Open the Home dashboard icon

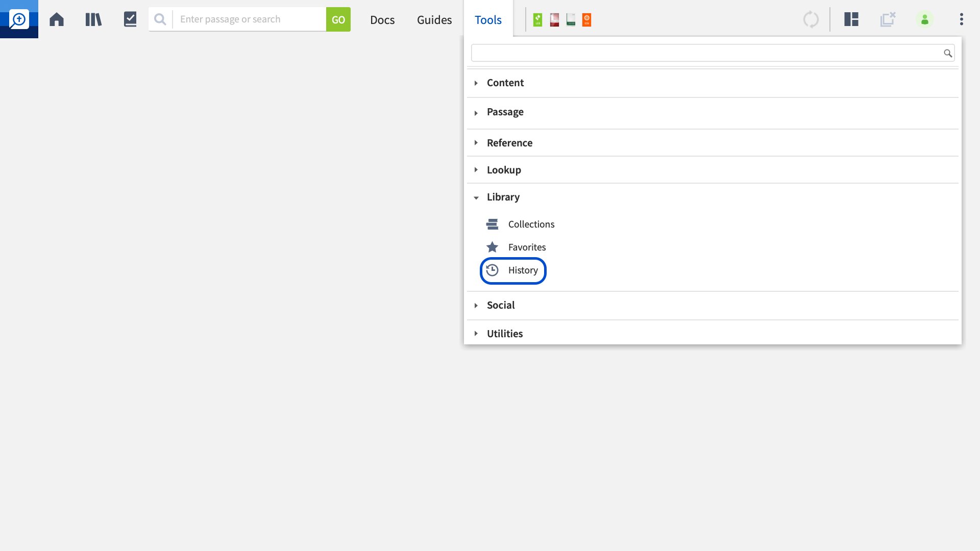click(x=57, y=19)
